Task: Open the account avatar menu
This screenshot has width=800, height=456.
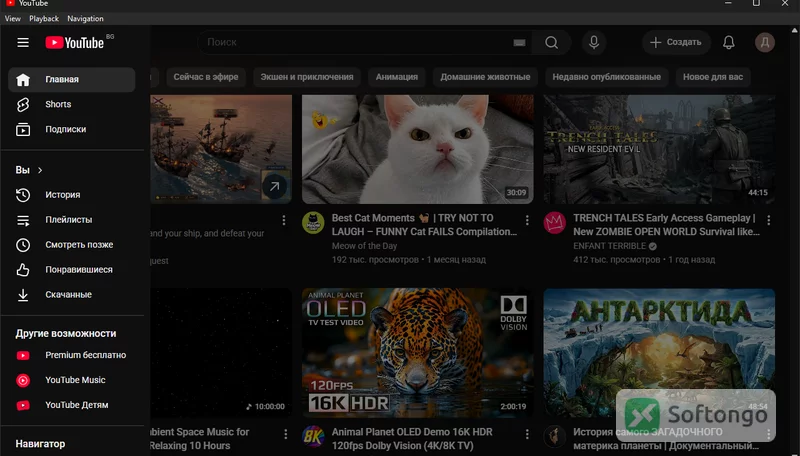Action: point(765,42)
